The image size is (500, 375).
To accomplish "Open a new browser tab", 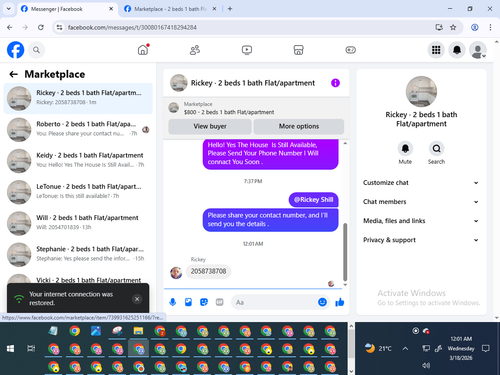I will click(230, 9).
